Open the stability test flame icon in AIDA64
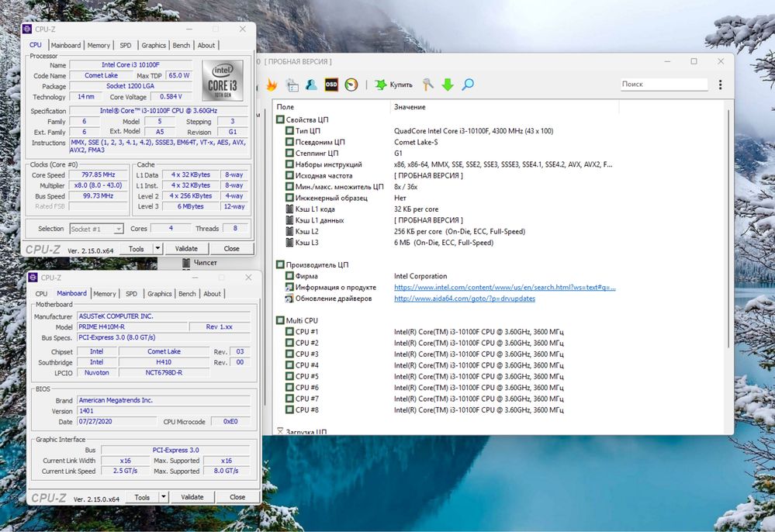The height and width of the screenshot is (532, 775). tap(272, 85)
